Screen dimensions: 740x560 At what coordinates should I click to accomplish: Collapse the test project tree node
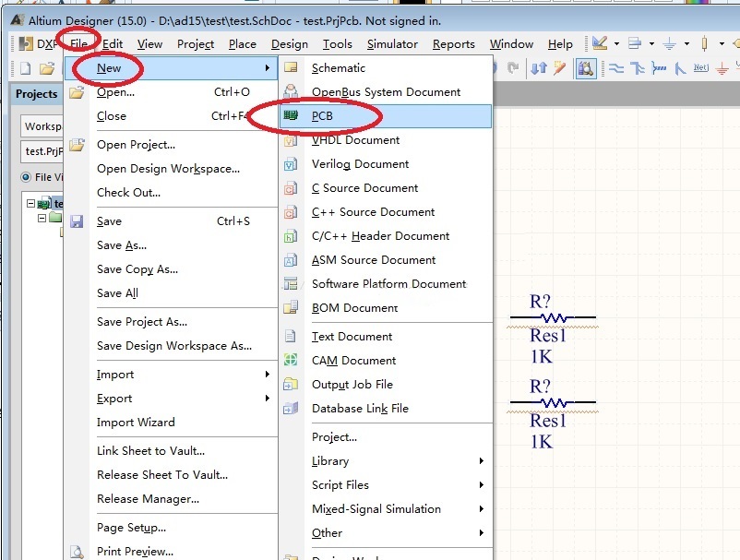[x=30, y=204]
